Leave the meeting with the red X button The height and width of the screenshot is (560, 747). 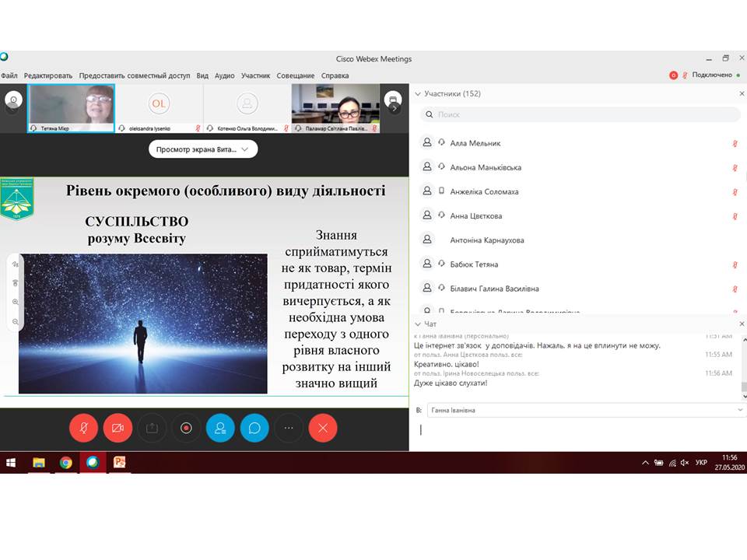pos(323,428)
